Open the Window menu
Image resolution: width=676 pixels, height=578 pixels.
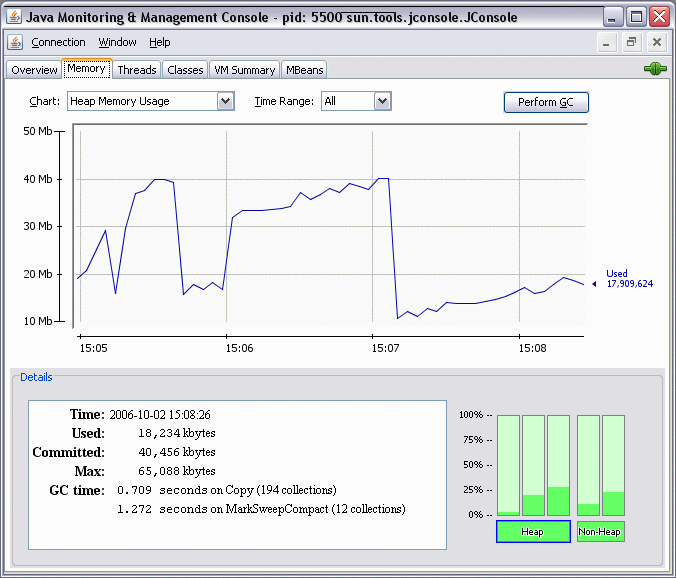117,42
